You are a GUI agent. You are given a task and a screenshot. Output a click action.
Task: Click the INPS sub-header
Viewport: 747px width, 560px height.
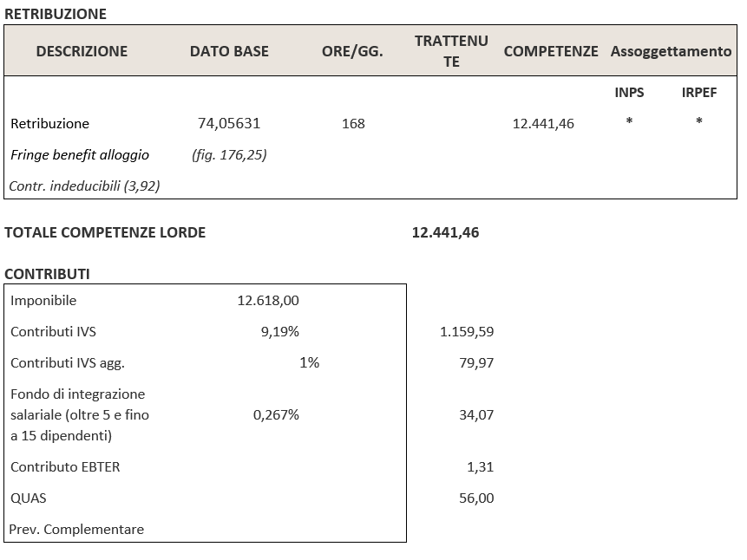(x=629, y=92)
